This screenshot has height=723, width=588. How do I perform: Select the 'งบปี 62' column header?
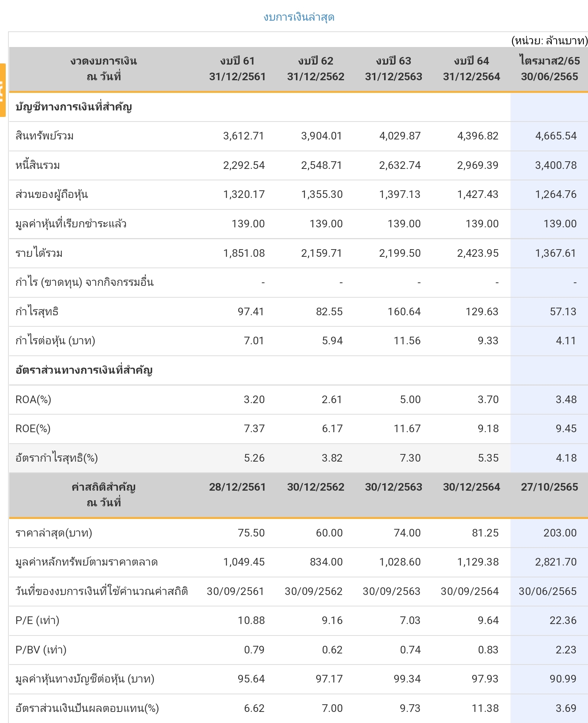(315, 69)
